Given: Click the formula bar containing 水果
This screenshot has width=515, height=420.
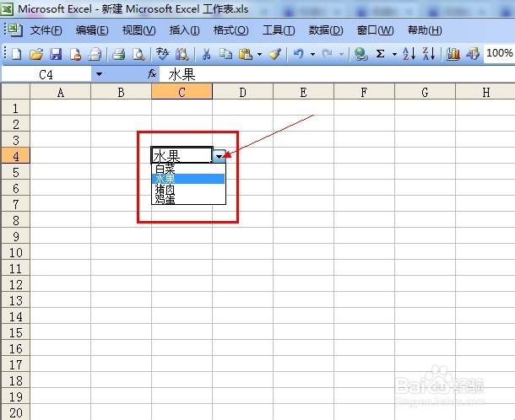Looking at the screenshot, I should [x=337, y=74].
